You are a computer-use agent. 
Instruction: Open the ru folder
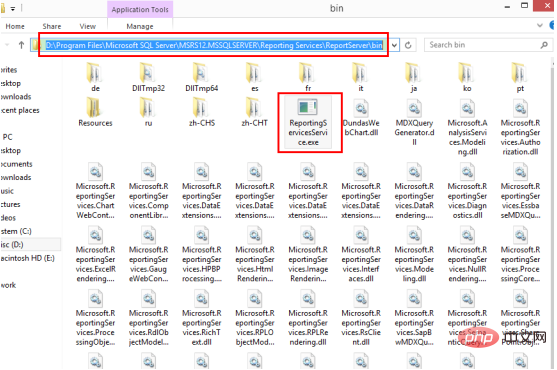click(148, 112)
